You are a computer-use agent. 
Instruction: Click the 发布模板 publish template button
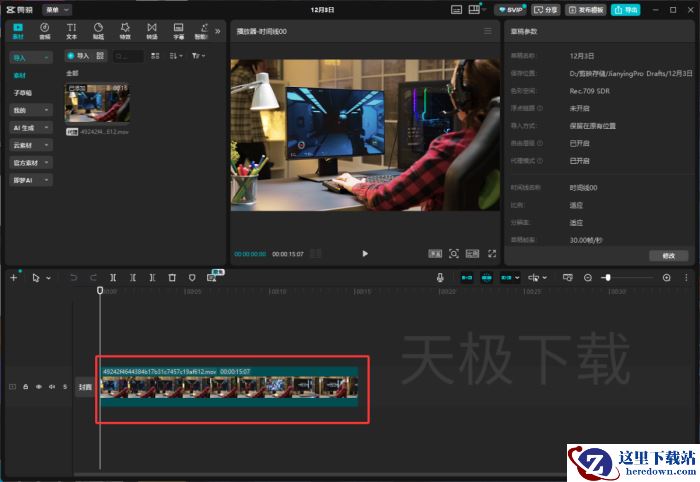[586, 10]
